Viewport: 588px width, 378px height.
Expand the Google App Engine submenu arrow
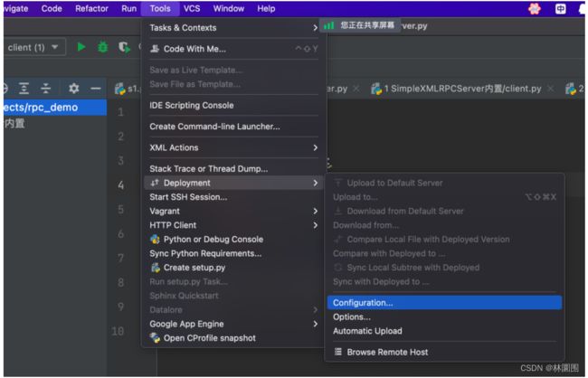pos(315,324)
